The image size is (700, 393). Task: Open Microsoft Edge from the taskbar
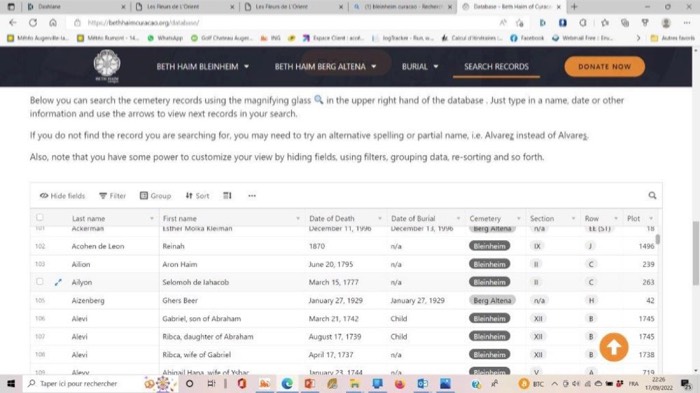(x=287, y=383)
